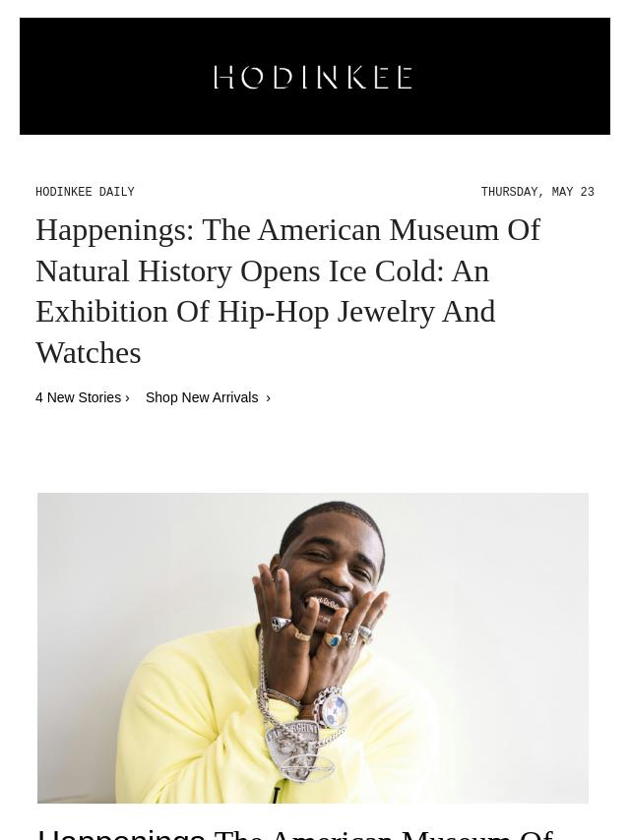Click the blue stone ring in photo

(x=334, y=640)
